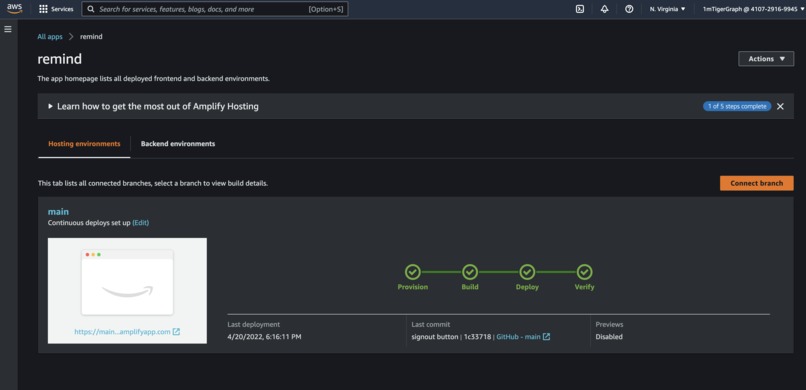Screen dimensions: 806x390
Task: Select the Hosting environments tab
Action: pos(84,144)
